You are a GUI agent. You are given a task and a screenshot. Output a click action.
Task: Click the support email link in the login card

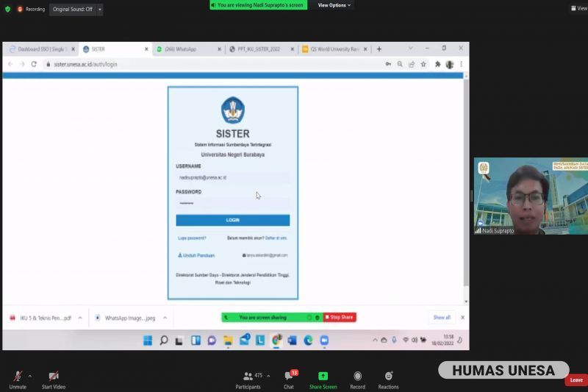pyautogui.click(x=265, y=255)
